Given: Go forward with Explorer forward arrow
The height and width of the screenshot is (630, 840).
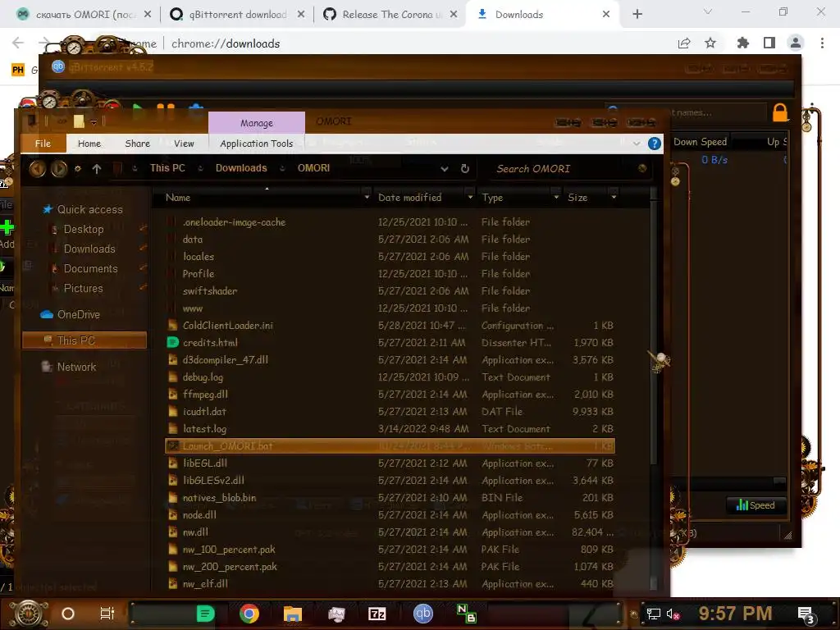Looking at the screenshot, I should 59,168.
